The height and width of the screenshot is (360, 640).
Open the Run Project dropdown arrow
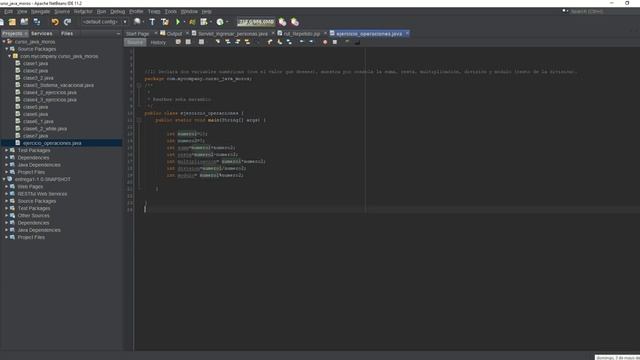[x=184, y=22]
